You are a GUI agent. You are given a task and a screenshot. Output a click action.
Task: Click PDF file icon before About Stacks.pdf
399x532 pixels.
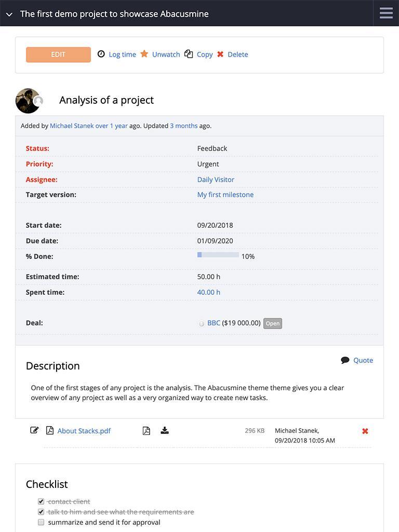point(49,431)
